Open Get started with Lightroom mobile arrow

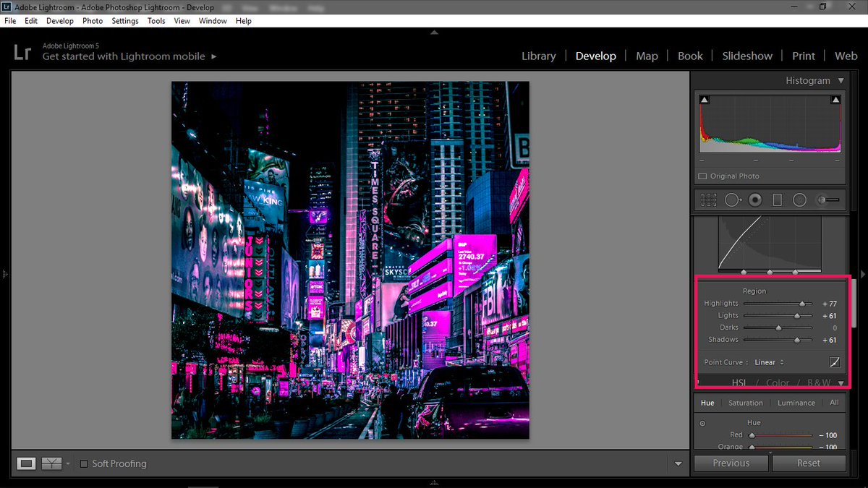[x=213, y=56]
